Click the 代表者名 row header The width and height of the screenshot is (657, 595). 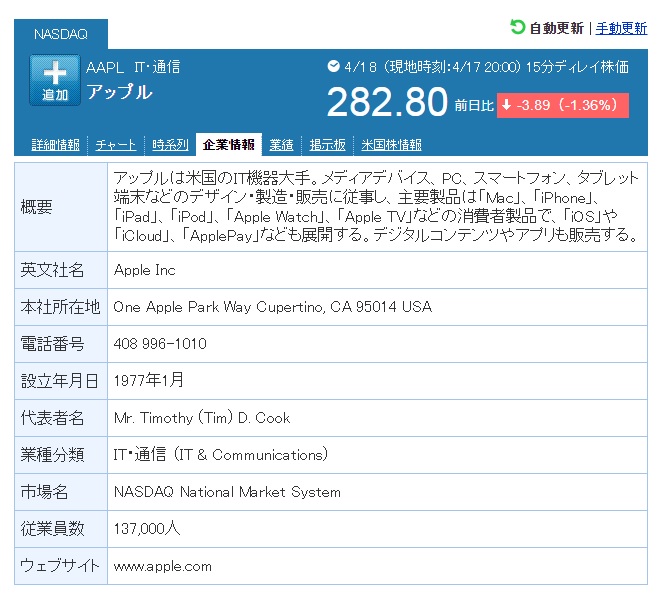click(61, 418)
